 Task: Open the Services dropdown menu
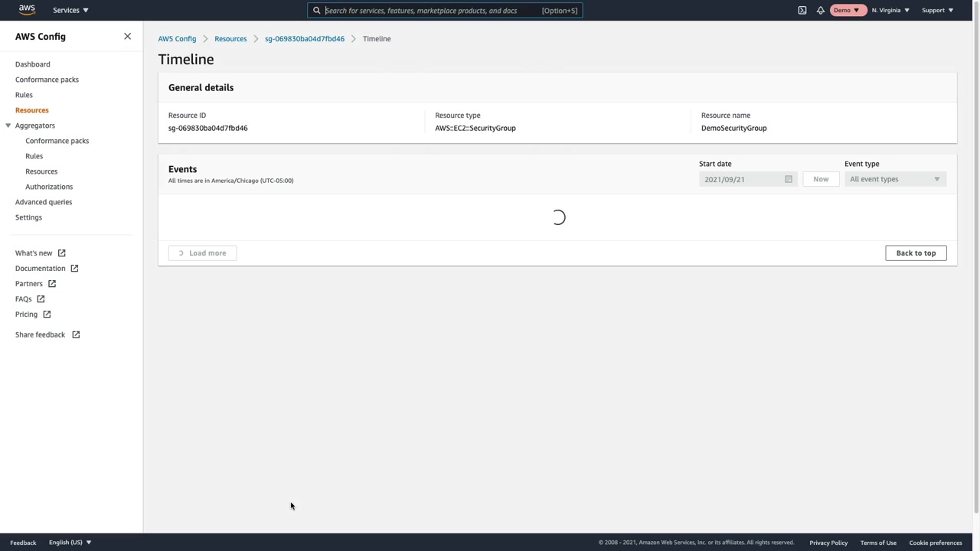click(x=70, y=10)
